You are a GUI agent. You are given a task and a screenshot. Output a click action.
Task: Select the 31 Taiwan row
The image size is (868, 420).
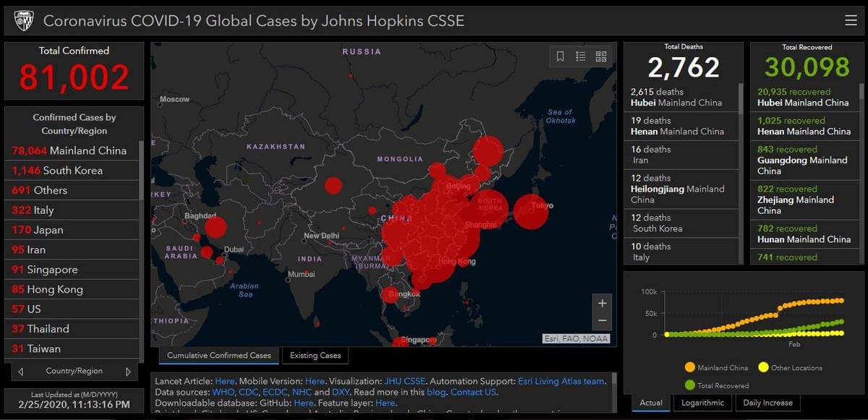tap(70, 348)
